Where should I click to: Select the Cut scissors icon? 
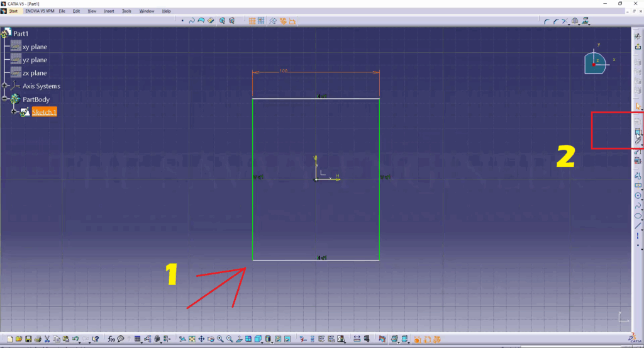(x=48, y=339)
